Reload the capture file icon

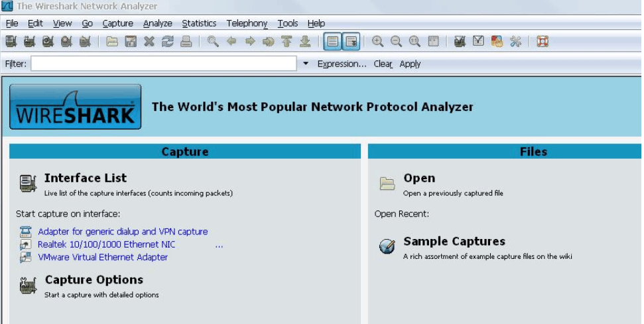coord(168,42)
